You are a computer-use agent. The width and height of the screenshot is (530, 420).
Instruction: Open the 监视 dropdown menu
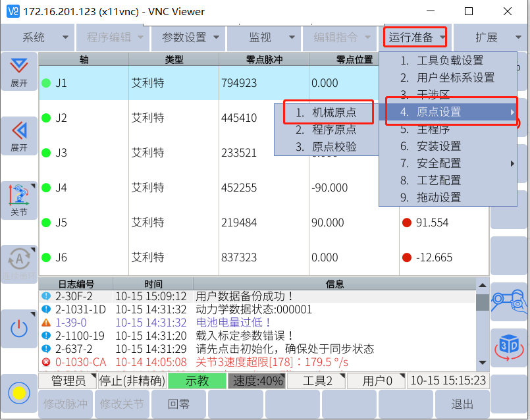[x=263, y=38]
